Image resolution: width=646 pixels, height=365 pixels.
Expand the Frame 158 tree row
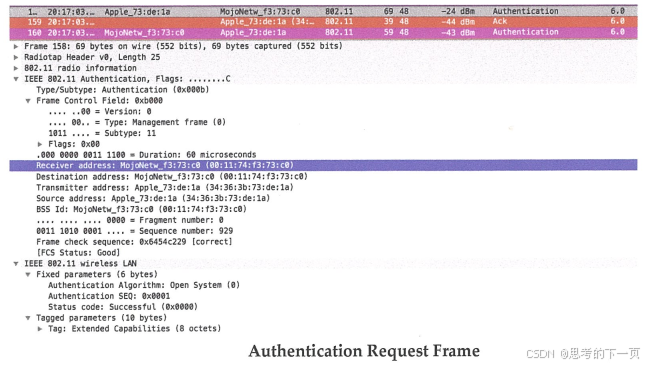click(16, 47)
